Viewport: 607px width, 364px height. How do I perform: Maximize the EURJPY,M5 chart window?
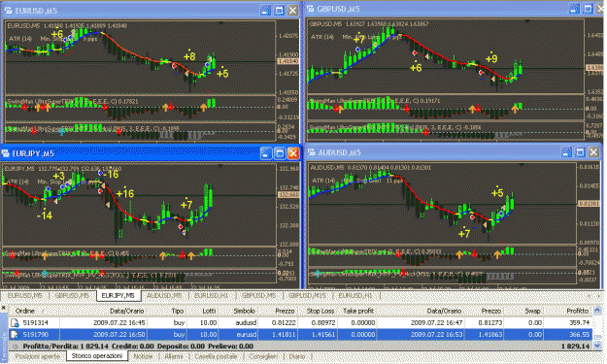pyautogui.click(x=280, y=153)
